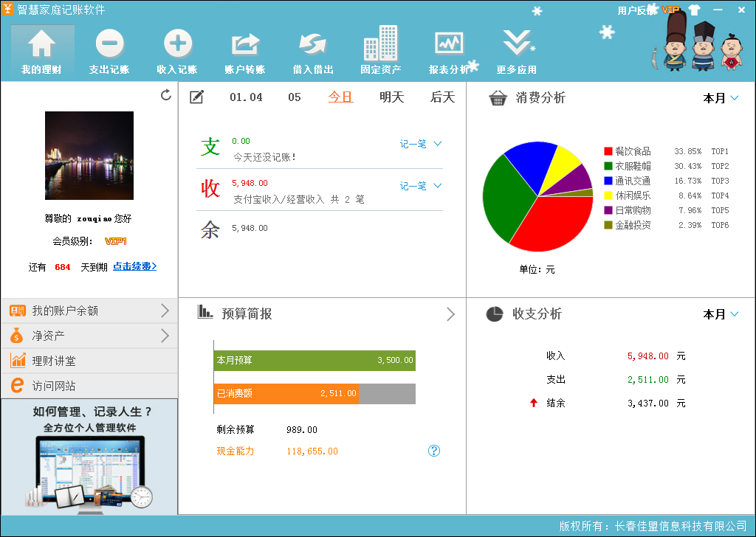The image size is (756, 537).
Task: Click the user profile photo thumbnail
Action: (x=89, y=156)
